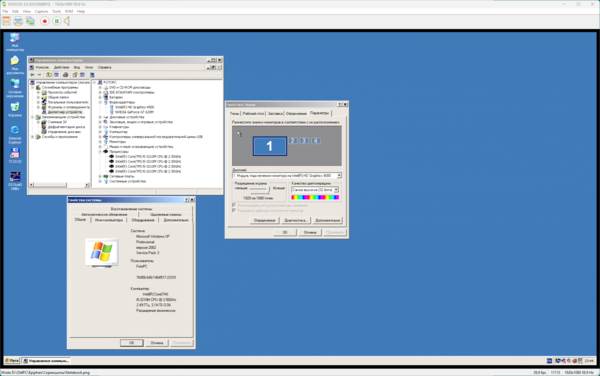Click the save snapshot icon in toolbar
Screen dimensions: 600x376
click(7, 21)
